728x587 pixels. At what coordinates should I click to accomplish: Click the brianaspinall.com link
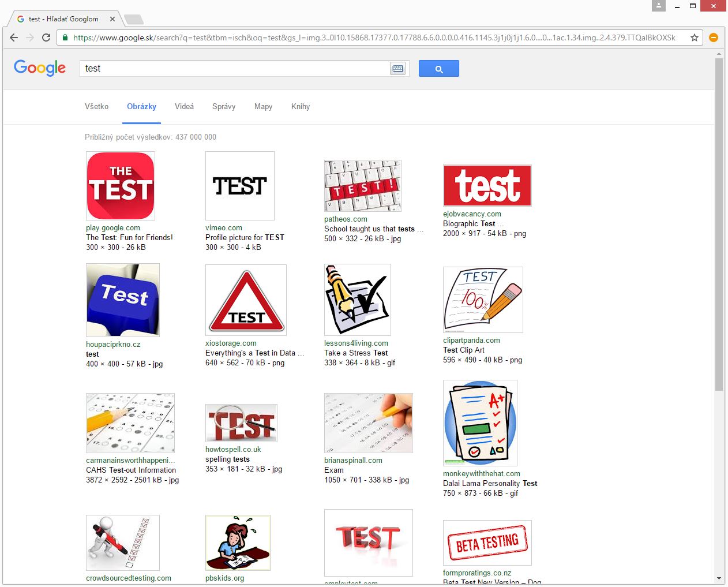point(353,461)
